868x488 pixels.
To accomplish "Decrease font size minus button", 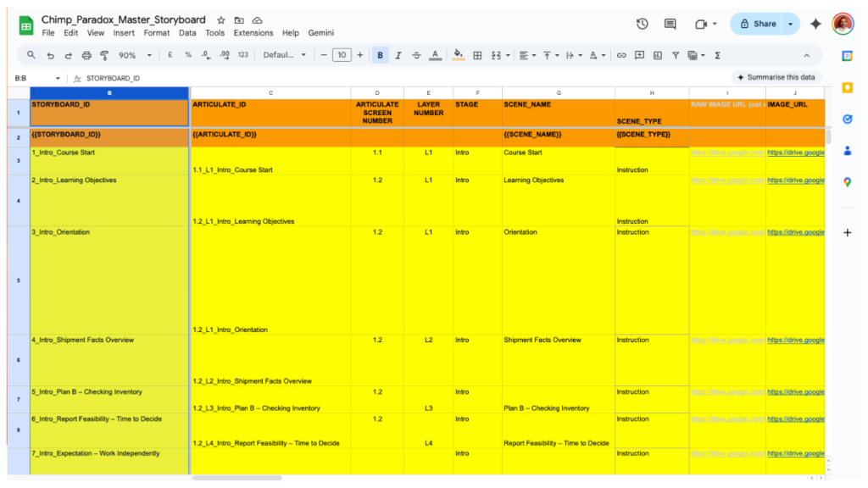I will [324, 55].
